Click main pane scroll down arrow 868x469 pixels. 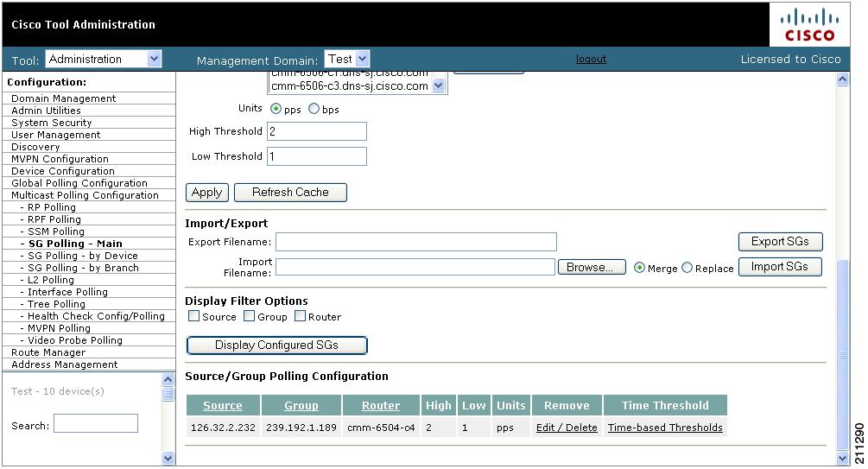pos(842,458)
